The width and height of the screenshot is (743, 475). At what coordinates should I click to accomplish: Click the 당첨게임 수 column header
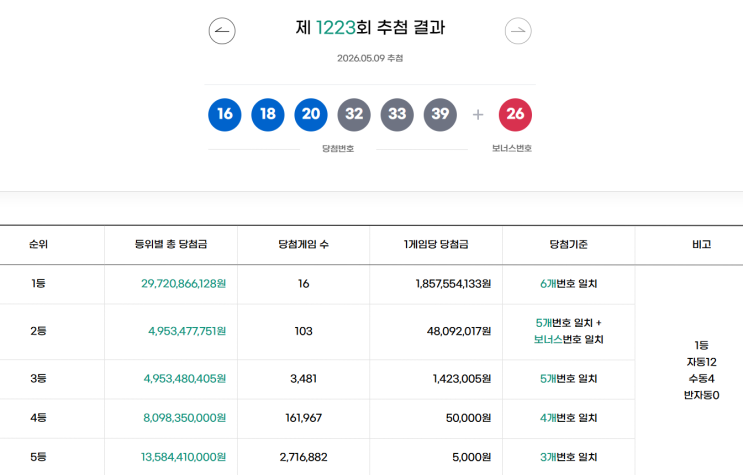pyautogui.click(x=303, y=244)
